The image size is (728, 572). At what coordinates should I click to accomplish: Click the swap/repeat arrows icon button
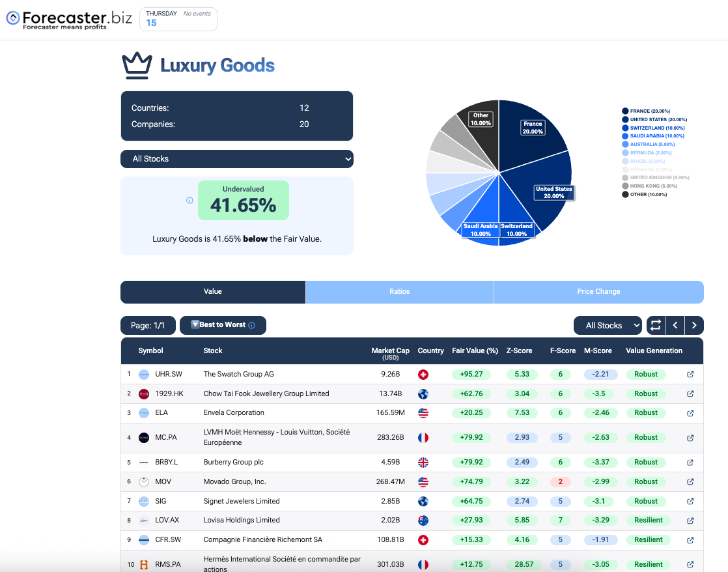click(655, 325)
